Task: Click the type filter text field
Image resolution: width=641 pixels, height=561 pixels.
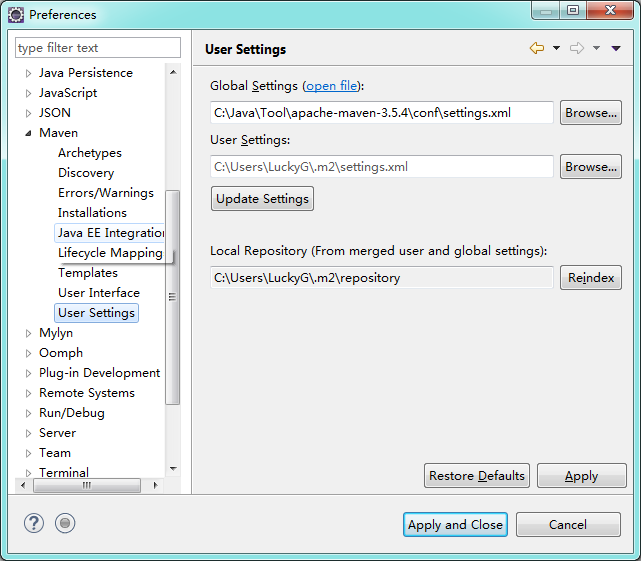Action: tap(98, 48)
